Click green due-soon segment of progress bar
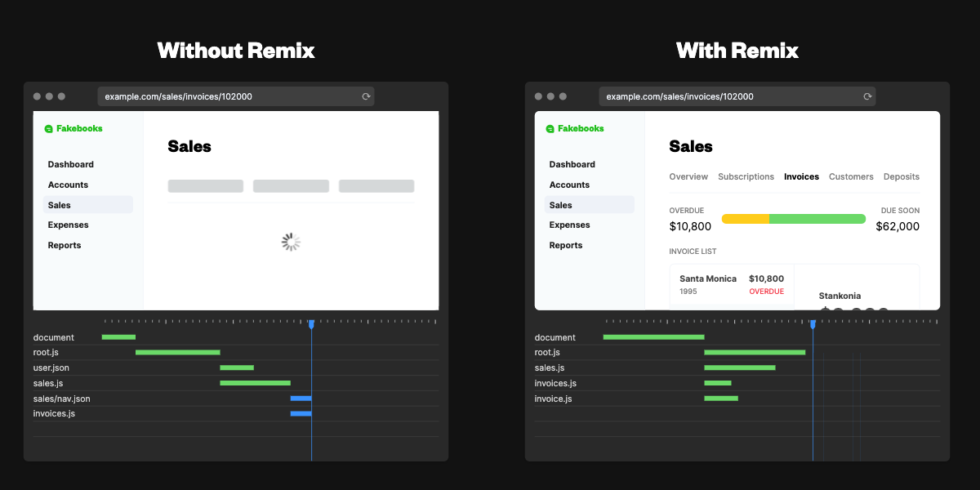This screenshot has height=490, width=980. point(817,219)
